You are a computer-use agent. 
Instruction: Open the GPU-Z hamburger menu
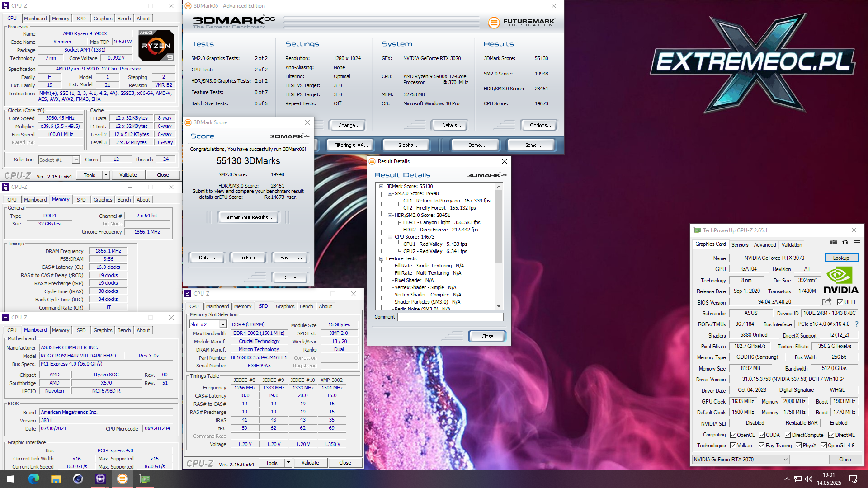click(856, 243)
